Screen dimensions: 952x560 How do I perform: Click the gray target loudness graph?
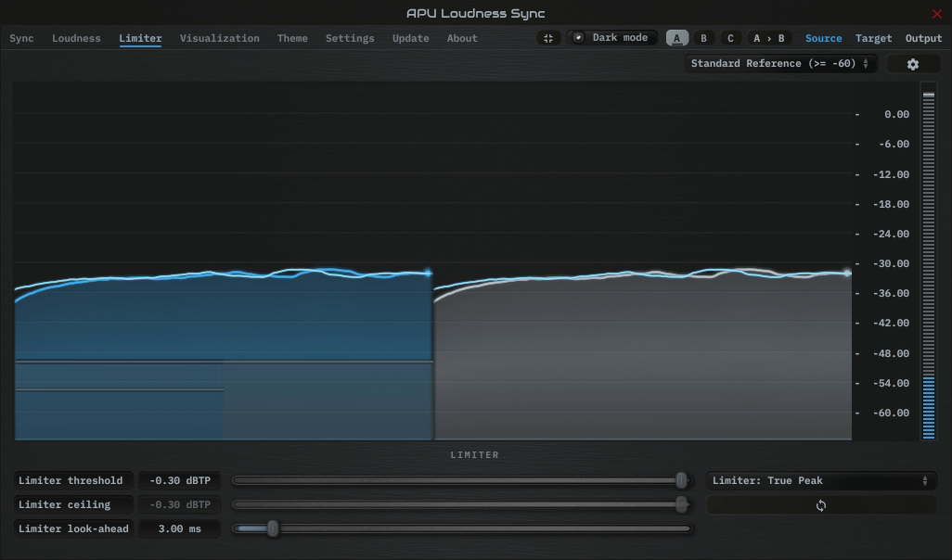(642, 355)
